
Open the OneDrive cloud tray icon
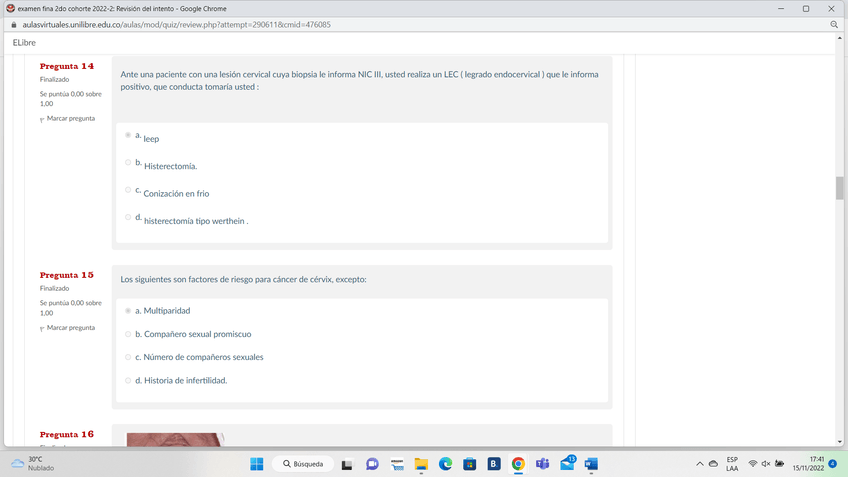click(713, 464)
